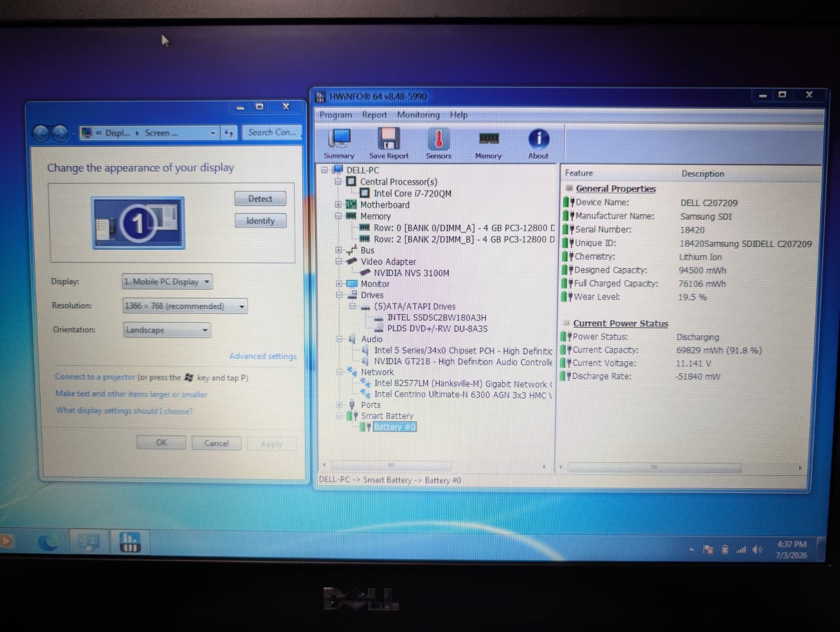This screenshot has width=840, height=632.
Task: Click OK in Screen Resolution window
Action: coord(161,442)
